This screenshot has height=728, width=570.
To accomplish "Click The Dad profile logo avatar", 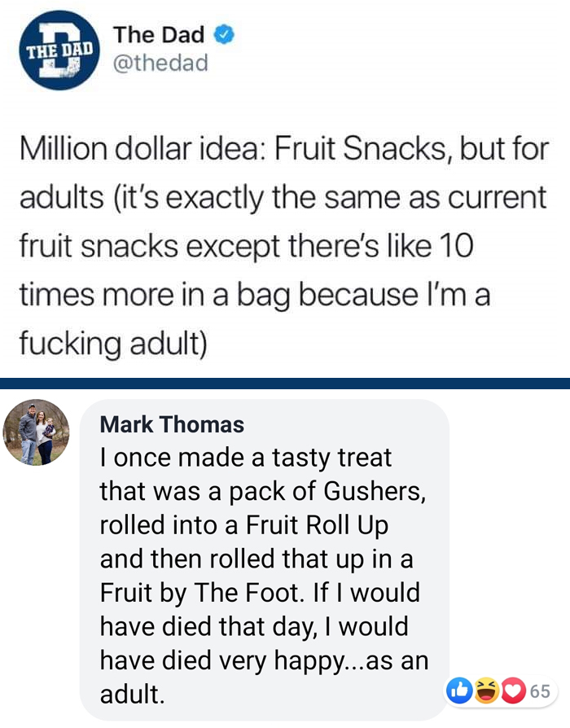I will [57, 50].
